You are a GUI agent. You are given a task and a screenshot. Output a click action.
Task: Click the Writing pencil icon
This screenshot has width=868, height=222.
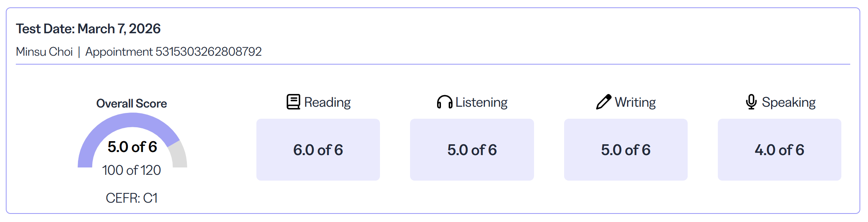point(604,102)
